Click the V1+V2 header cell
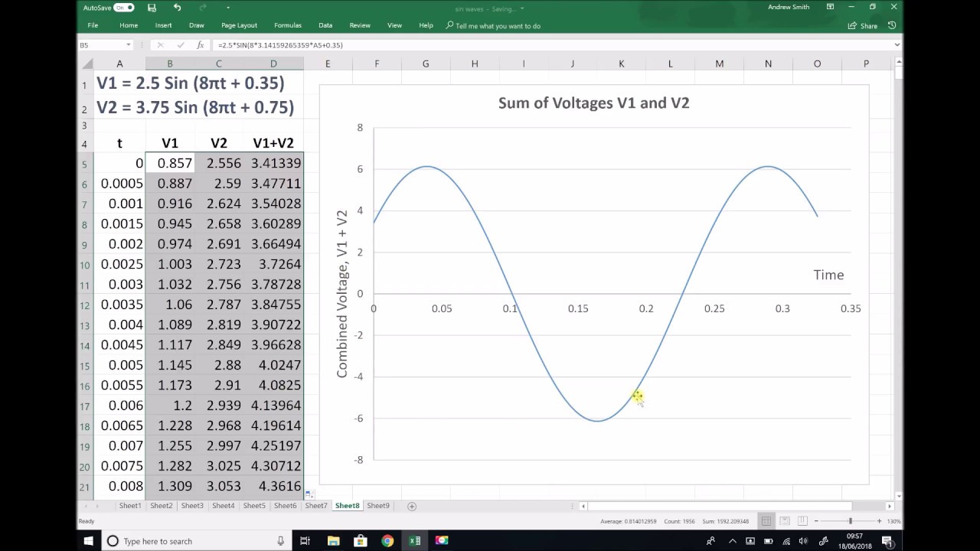Screen dimensions: 980x551 click(273, 143)
